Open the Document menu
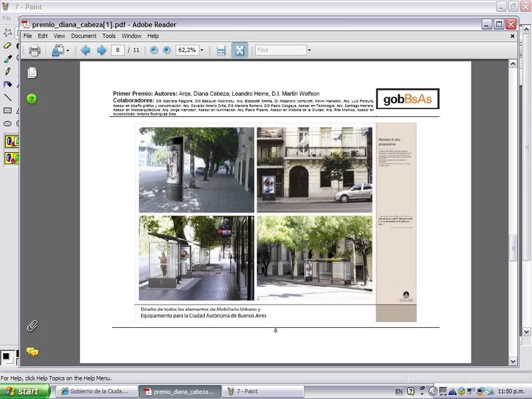This screenshot has width=532, height=399. pyautogui.click(x=84, y=36)
